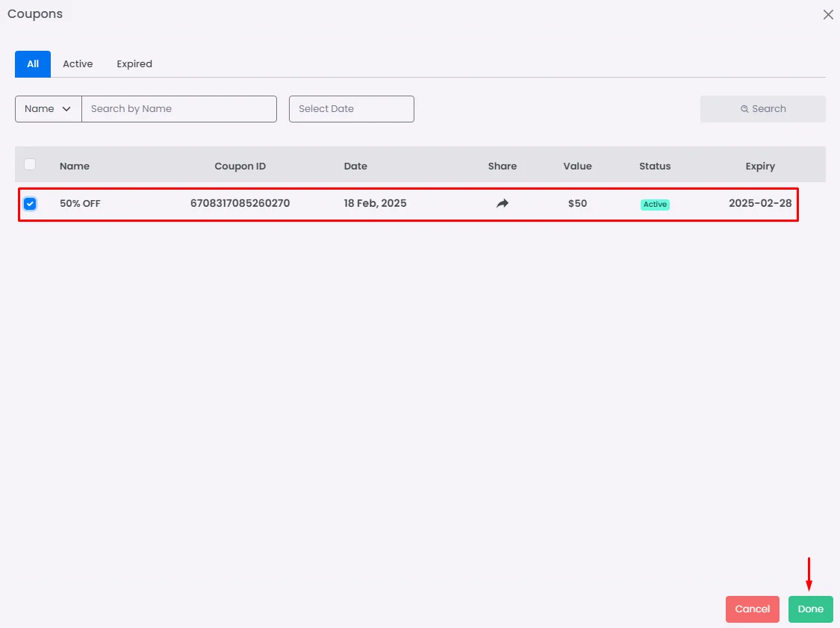The width and height of the screenshot is (840, 628).
Task: Focus the Search by Name field
Action: tap(179, 109)
